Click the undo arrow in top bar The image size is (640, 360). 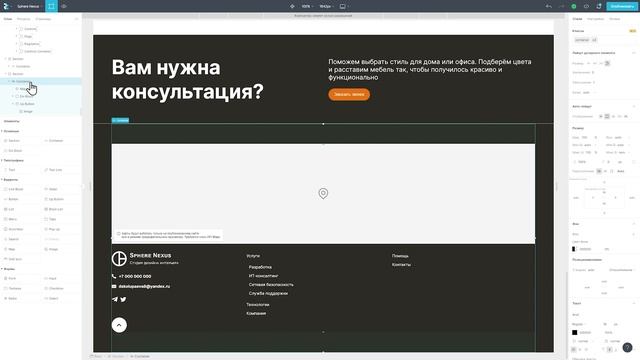pyautogui.click(x=549, y=6)
